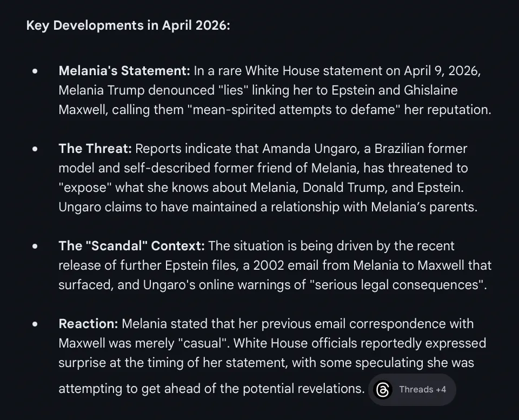
Task: Click the Threads logo icon
Action: click(383, 389)
